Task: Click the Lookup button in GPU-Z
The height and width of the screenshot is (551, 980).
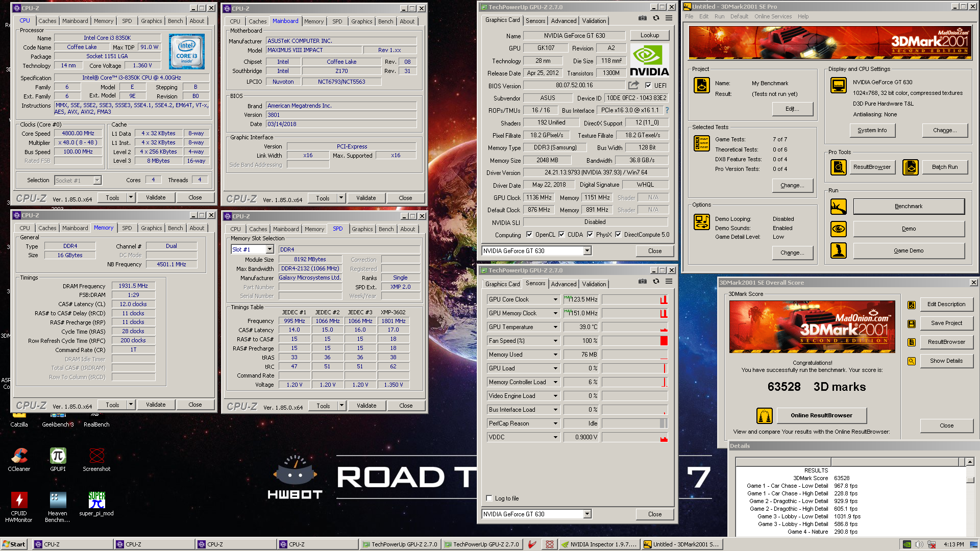Action: [650, 35]
